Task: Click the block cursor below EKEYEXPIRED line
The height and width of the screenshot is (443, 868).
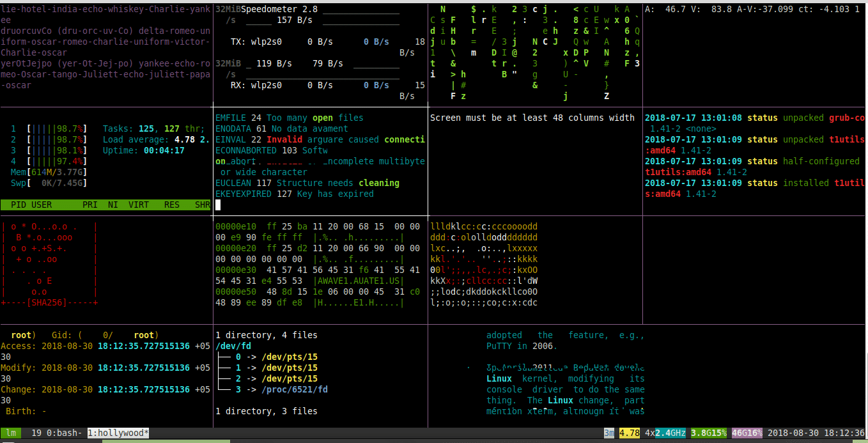Action: [x=218, y=205]
